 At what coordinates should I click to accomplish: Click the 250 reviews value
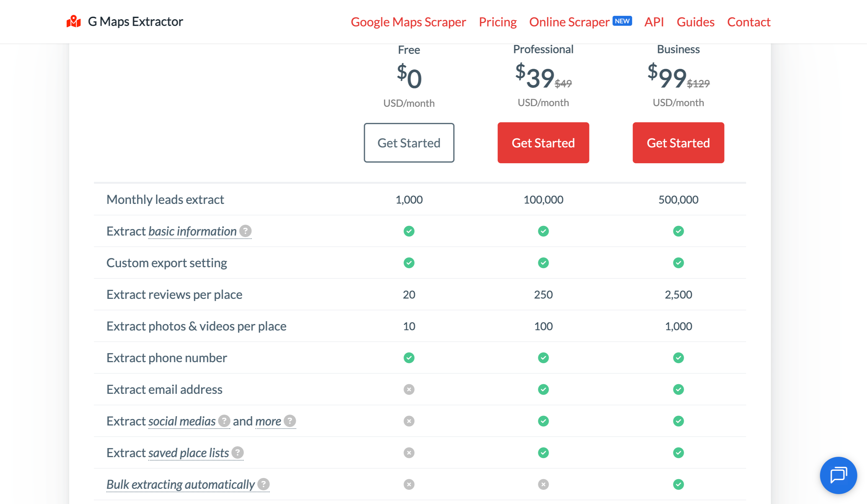pos(543,294)
